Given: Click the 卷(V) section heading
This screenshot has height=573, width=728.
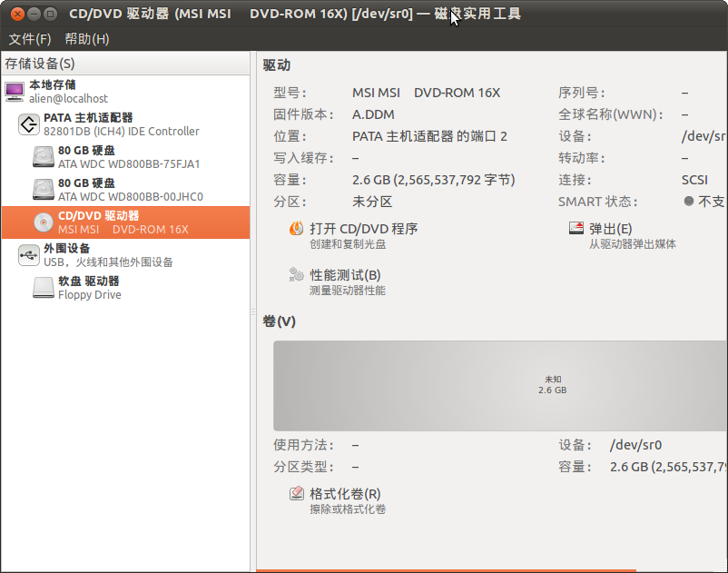Looking at the screenshot, I should point(279,321).
